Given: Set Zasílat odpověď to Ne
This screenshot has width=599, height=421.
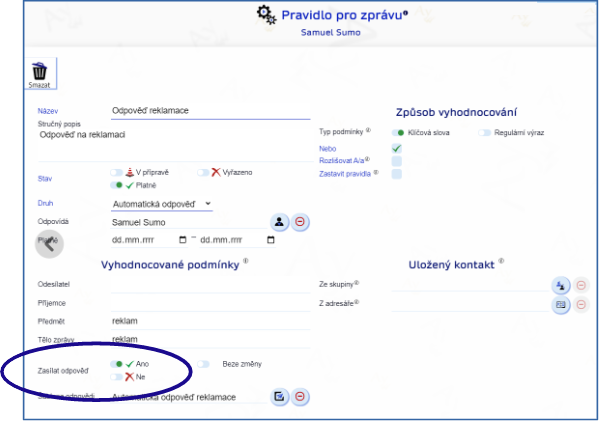Looking at the screenshot, I should pyautogui.click(x=116, y=377).
